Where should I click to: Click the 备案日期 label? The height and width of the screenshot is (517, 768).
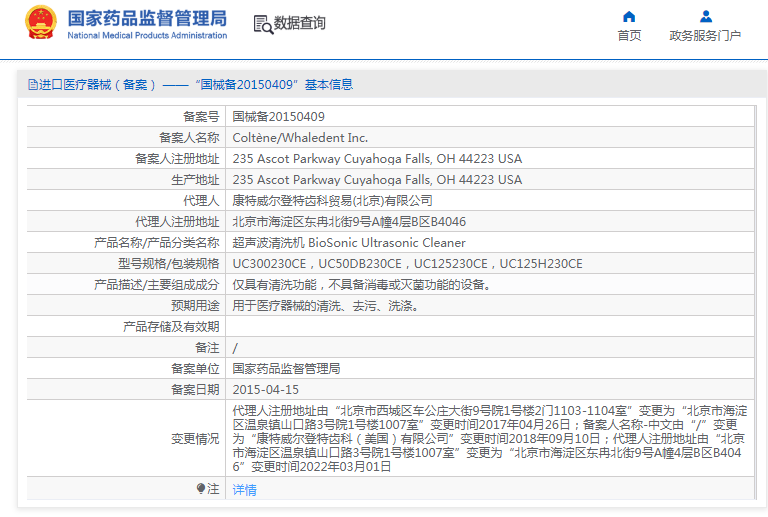pyautogui.click(x=195, y=390)
